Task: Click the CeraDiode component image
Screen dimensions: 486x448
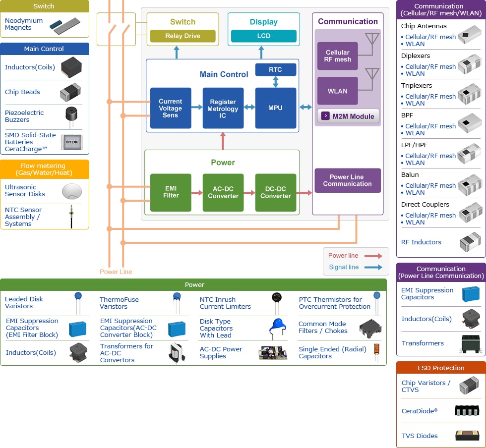Action: coord(467,411)
